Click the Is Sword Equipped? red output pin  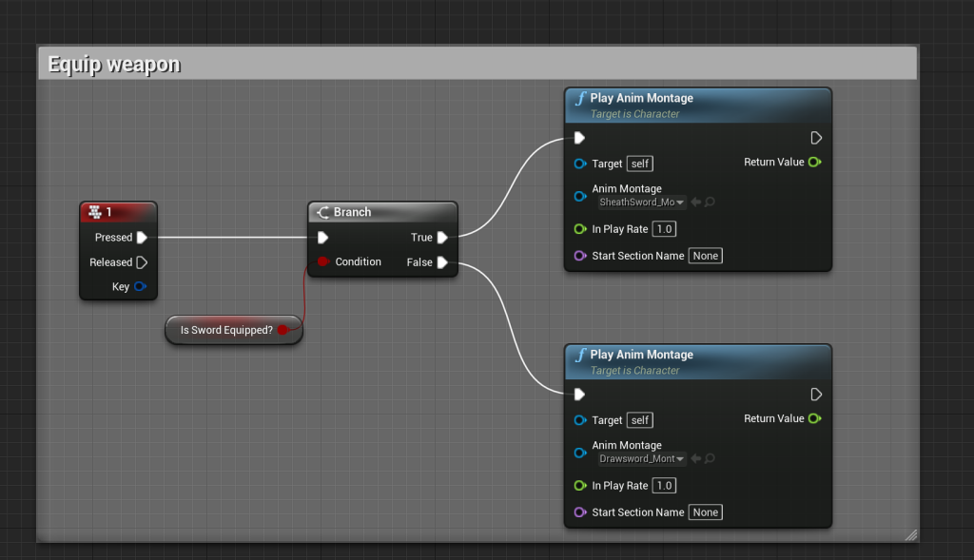pyautogui.click(x=282, y=330)
